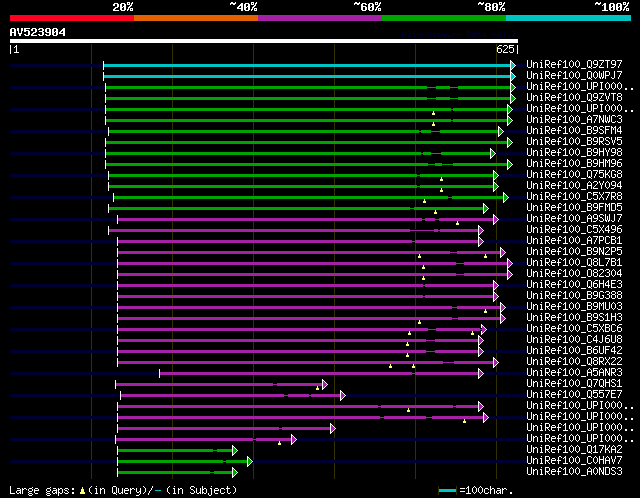The image size is (640, 498).
Task: Click the yellow gap marker under the Q7QHS1 bar
Action: tap(317, 388)
